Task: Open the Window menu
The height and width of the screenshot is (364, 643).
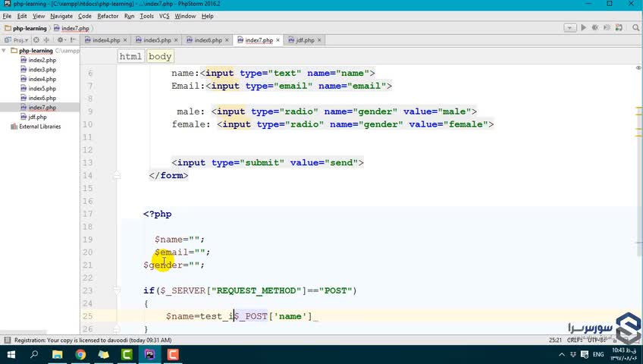Action: tap(185, 16)
